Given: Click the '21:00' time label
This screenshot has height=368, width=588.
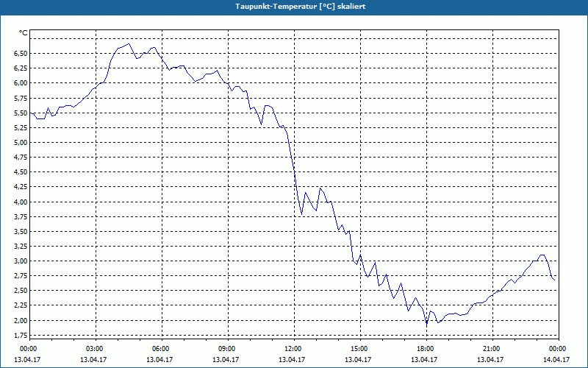Looking at the screenshot, I should [x=490, y=349].
